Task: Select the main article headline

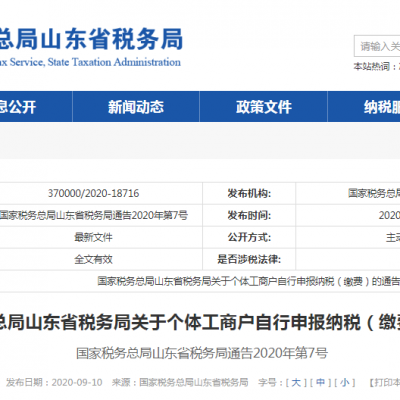Action: click(200, 323)
